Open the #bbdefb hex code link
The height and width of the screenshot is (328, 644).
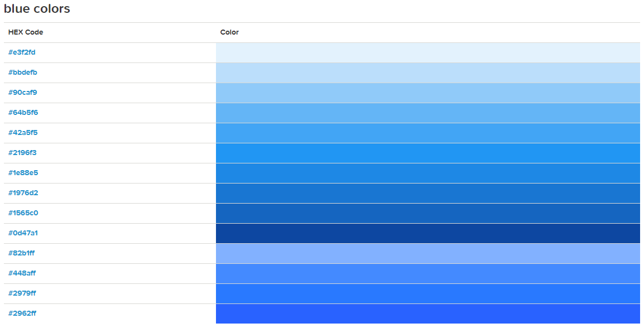point(22,73)
